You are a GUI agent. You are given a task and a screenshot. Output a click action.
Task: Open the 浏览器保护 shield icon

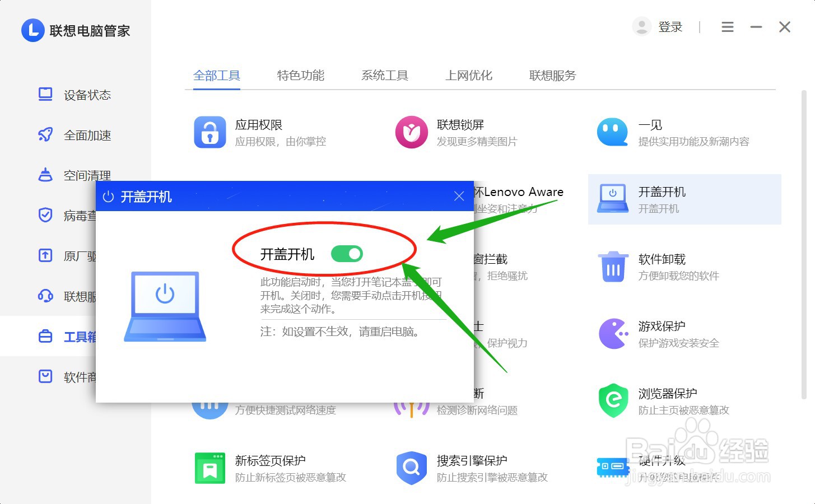(x=613, y=400)
